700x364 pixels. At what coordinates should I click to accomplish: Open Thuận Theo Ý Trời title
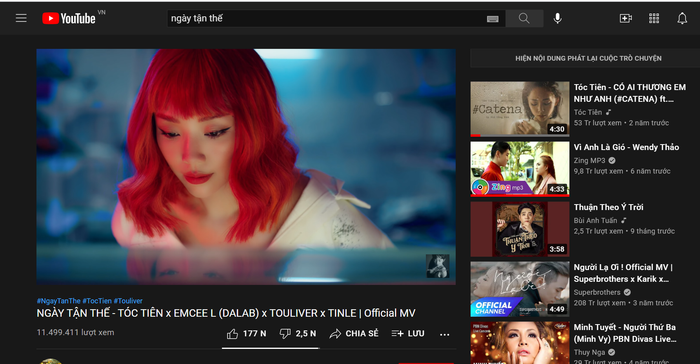(x=608, y=207)
